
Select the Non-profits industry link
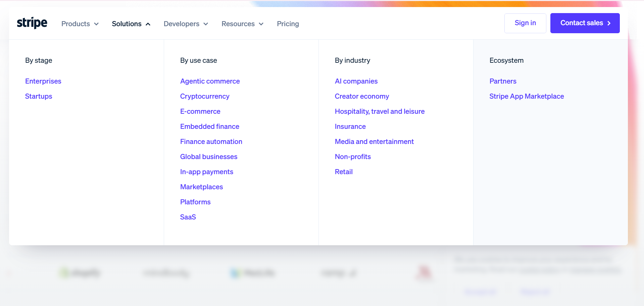(x=353, y=157)
